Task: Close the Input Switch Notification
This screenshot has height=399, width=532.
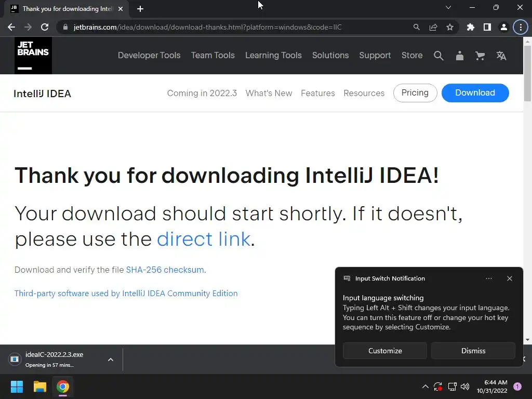Action: [510, 278]
